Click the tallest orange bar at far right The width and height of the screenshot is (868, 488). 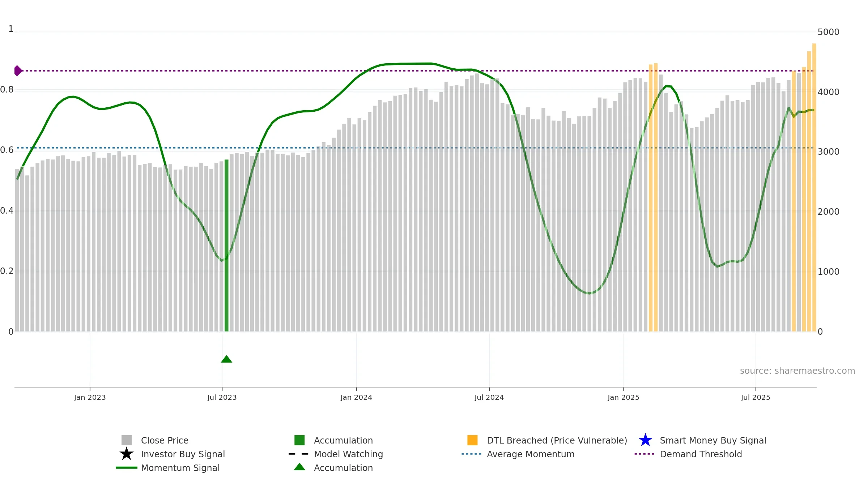[814, 188]
